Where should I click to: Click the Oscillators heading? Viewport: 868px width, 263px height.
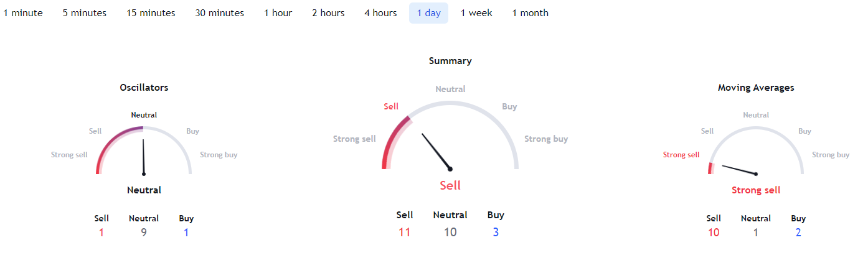[x=144, y=88]
